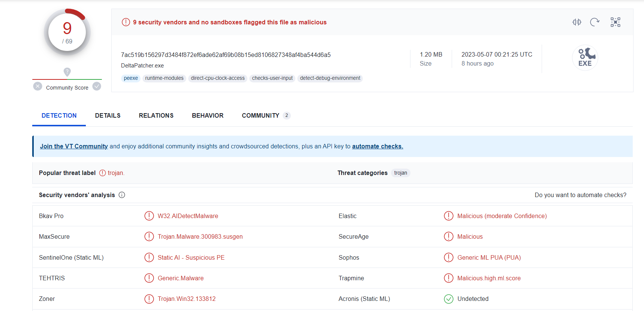Vote file as harmless with checkmark button
The image size is (644, 311).
coord(97,87)
